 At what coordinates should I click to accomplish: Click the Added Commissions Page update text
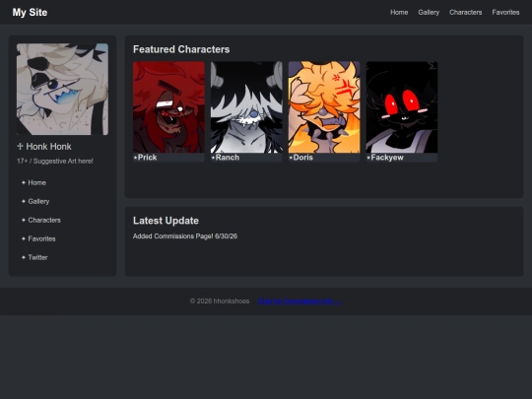pos(185,236)
